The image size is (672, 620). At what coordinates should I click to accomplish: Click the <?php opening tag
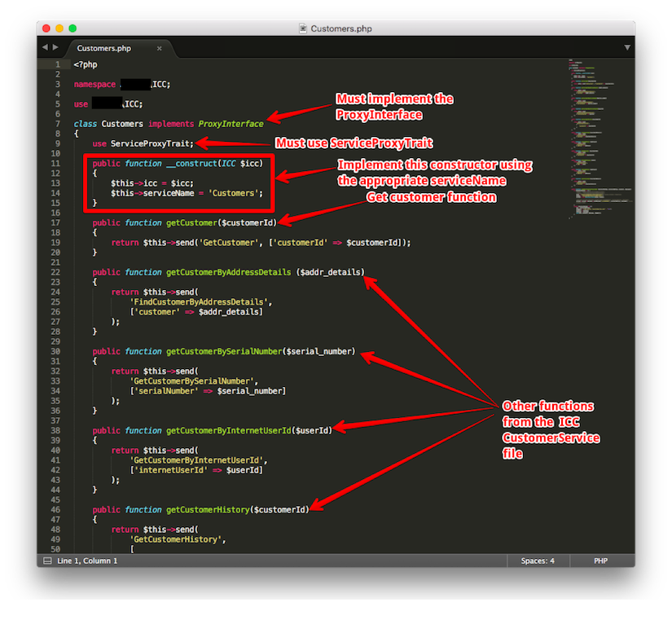click(86, 64)
